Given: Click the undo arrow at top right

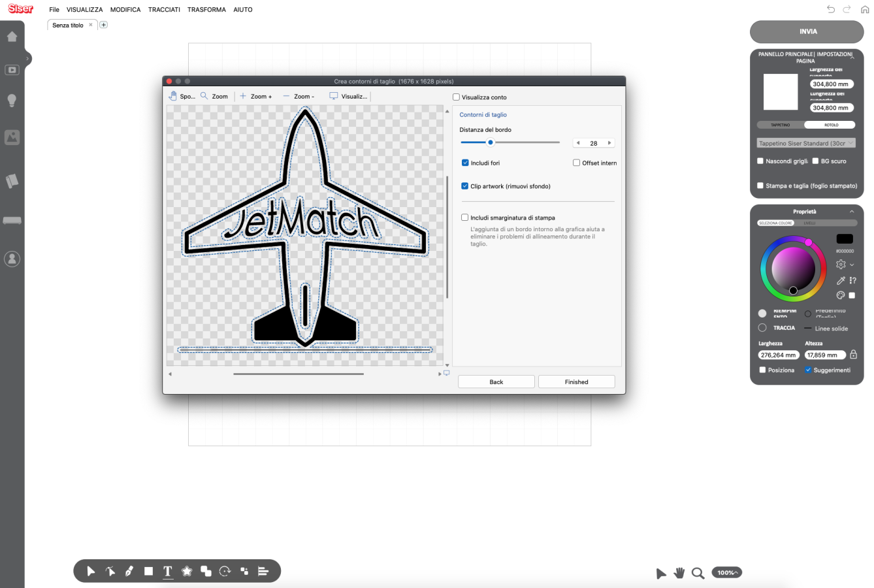Looking at the screenshot, I should [x=831, y=9].
